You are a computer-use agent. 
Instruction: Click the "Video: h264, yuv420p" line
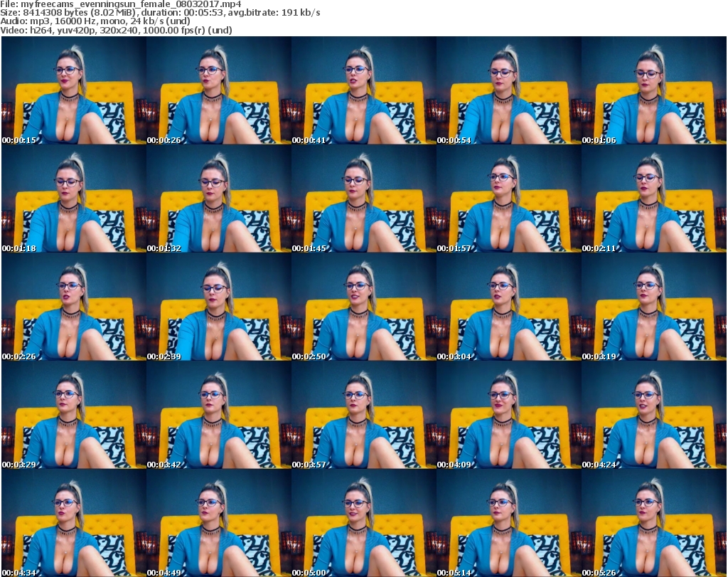coord(116,30)
